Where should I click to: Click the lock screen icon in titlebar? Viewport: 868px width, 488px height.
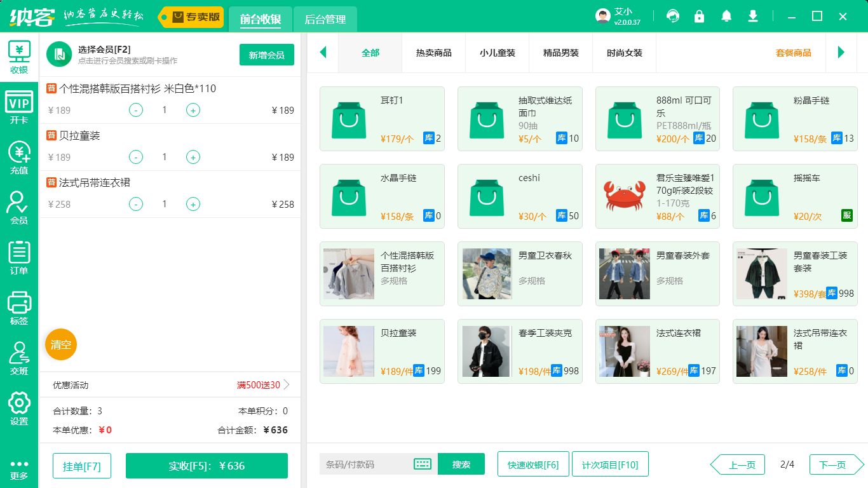700,16
